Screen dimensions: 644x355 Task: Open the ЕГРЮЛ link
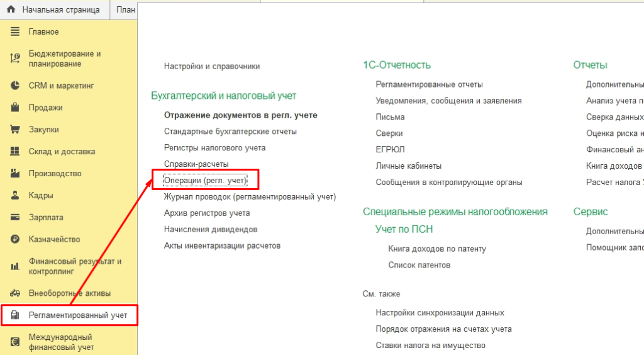pyautogui.click(x=390, y=150)
